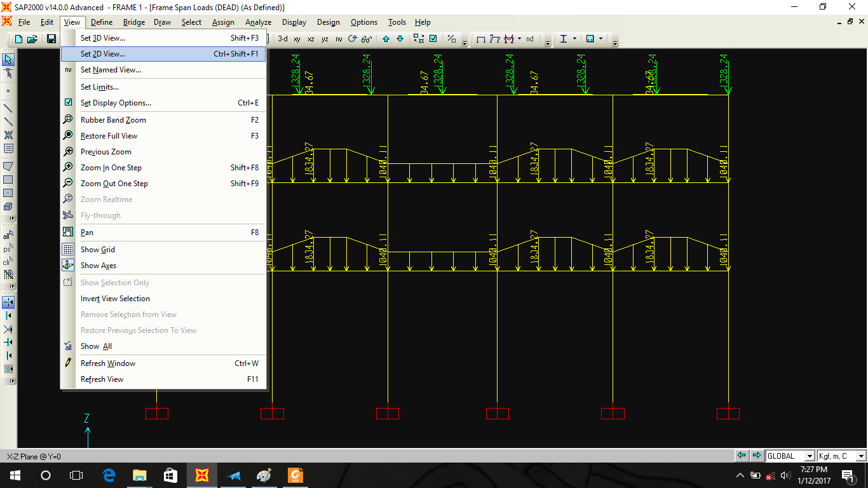Click the perspective toggle glasses icon
Screen dimensions: 868x488
click(x=367, y=39)
